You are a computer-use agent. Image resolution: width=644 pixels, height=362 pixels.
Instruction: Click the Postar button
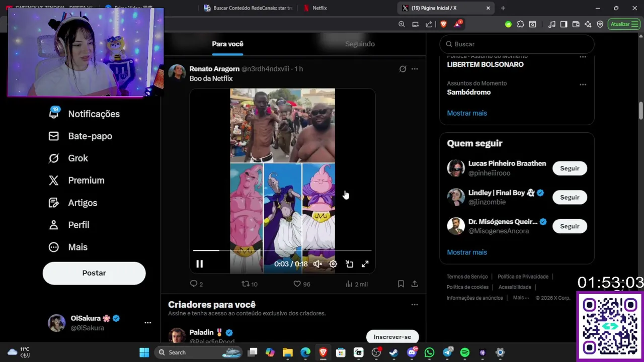click(94, 273)
